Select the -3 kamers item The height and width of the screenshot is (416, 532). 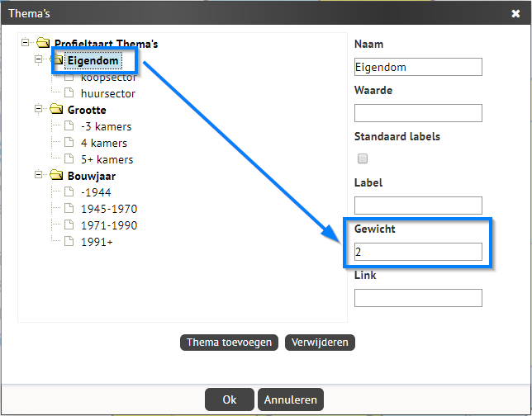[x=106, y=126]
